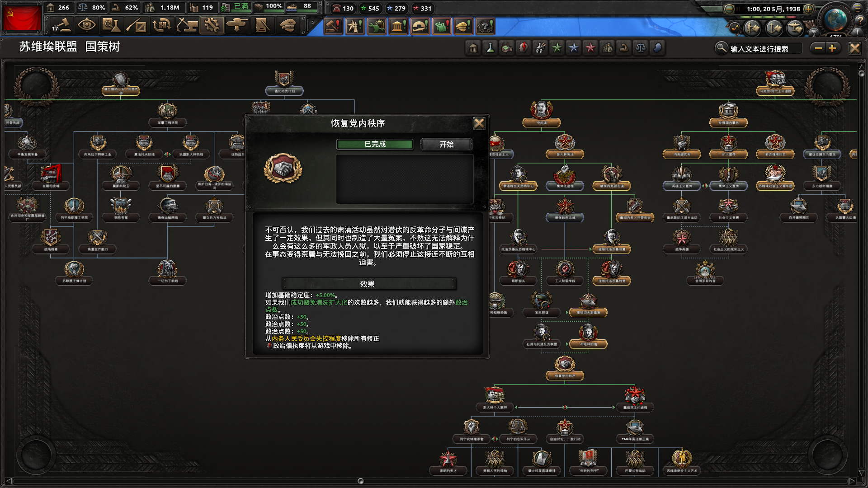Open the intelligence agency eye tab
Screen dimensions: 868x488
click(x=86, y=25)
